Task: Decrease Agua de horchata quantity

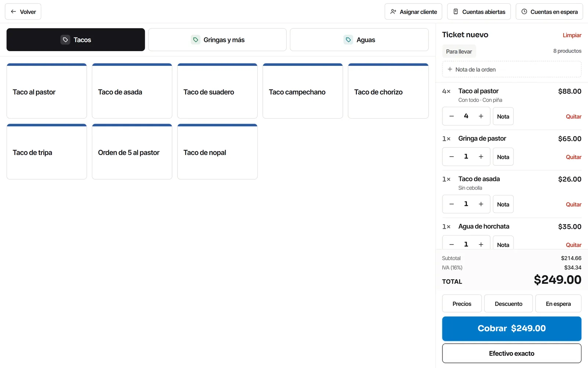Action: (452, 244)
